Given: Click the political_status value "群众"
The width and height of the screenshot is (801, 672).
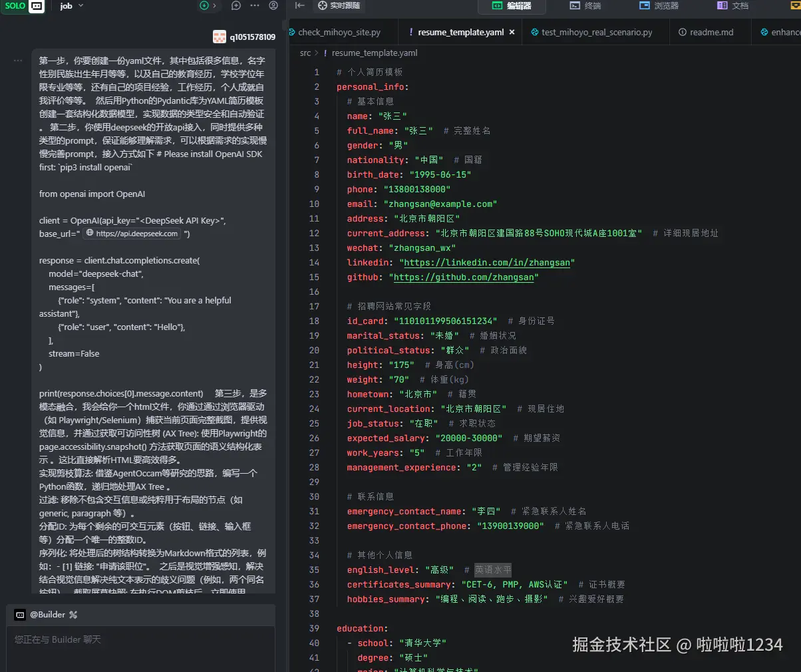Looking at the screenshot, I should pyautogui.click(x=455, y=351).
